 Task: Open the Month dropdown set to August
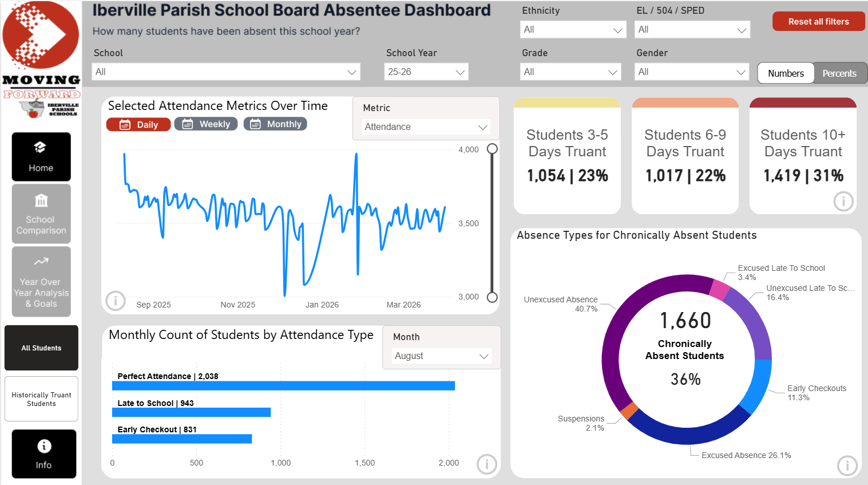pos(442,356)
